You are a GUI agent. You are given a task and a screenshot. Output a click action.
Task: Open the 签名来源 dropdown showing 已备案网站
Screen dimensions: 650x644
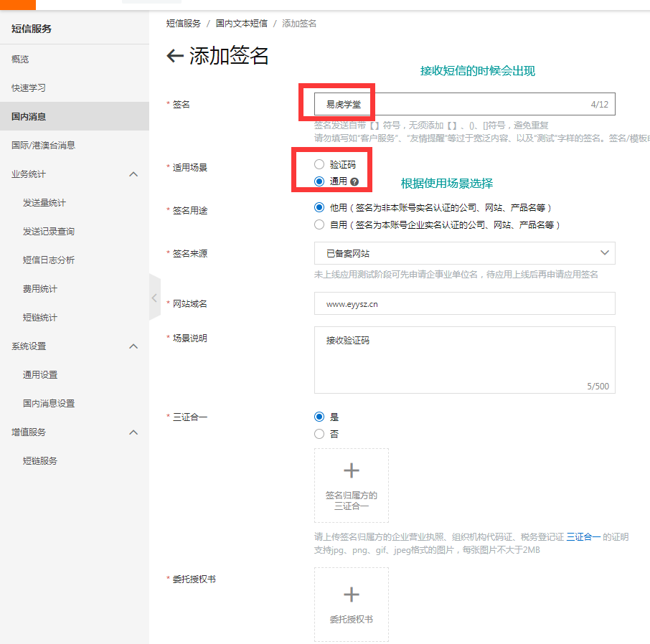pos(464,253)
